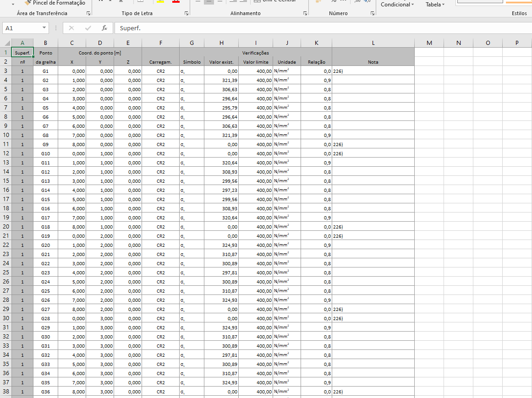Open the Número format dialog launcher
The height and width of the screenshot is (398, 532).
(x=373, y=13)
